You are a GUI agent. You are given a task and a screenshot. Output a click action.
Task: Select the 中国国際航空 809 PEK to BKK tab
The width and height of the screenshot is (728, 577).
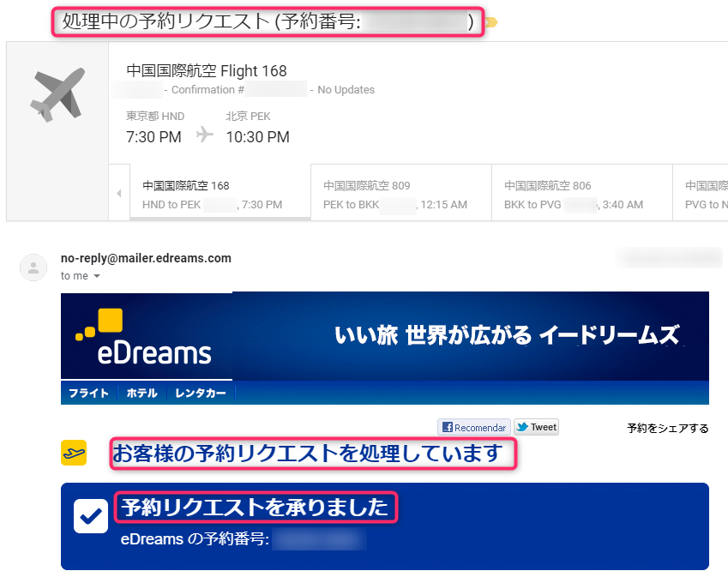pyautogui.click(x=401, y=192)
